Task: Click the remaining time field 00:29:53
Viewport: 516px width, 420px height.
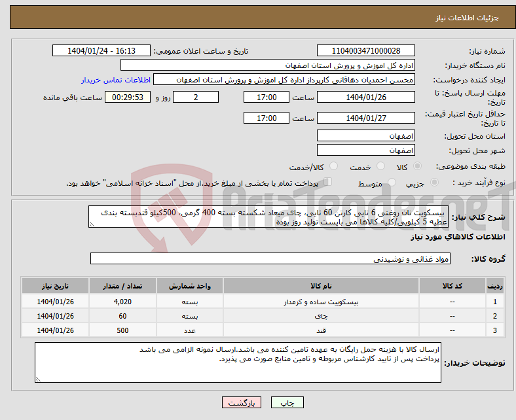Action: [128, 97]
